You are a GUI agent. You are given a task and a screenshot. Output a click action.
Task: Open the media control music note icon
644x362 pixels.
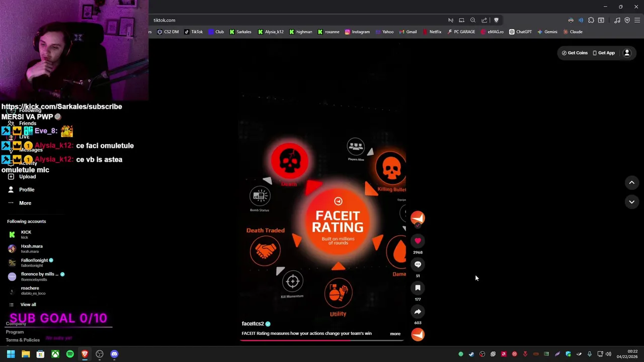617,20
